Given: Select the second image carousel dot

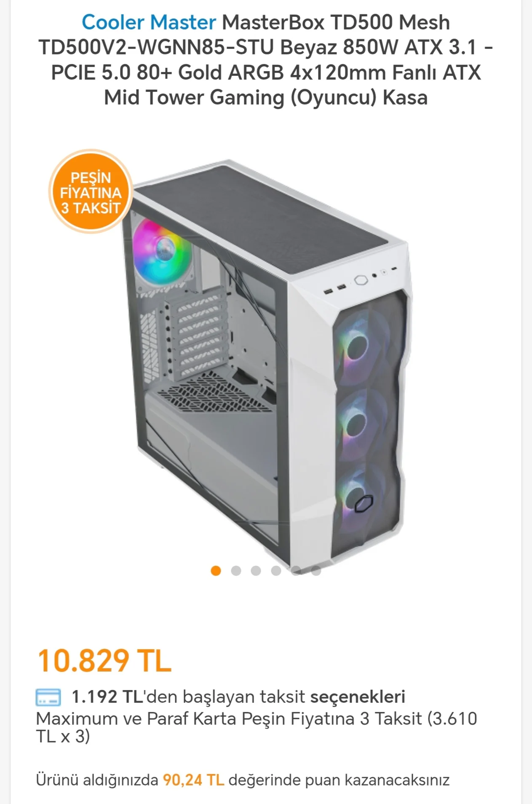Looking at the screenshot, I should click(236, 571).
